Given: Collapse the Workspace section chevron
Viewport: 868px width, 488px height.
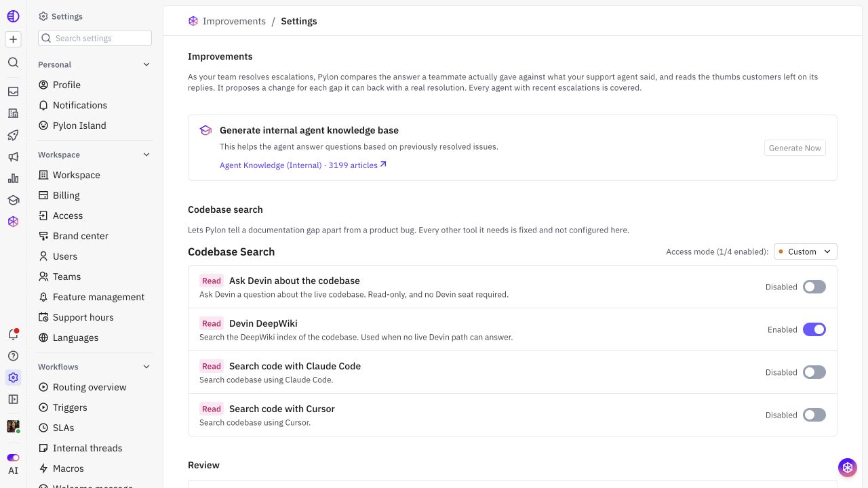Looking at the screenshot, I should coord(146,155).
